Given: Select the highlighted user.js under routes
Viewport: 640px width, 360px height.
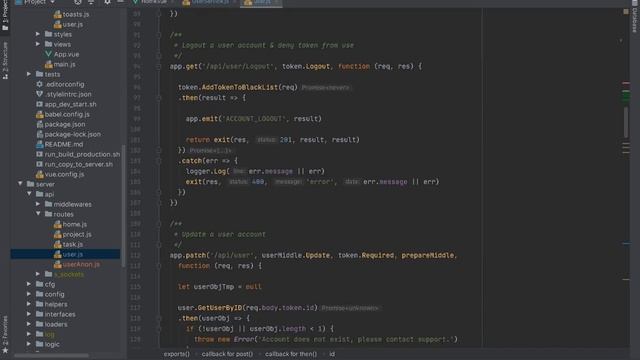Looking at the screenshot, I should pyautogui.click(x=65, y=254).
